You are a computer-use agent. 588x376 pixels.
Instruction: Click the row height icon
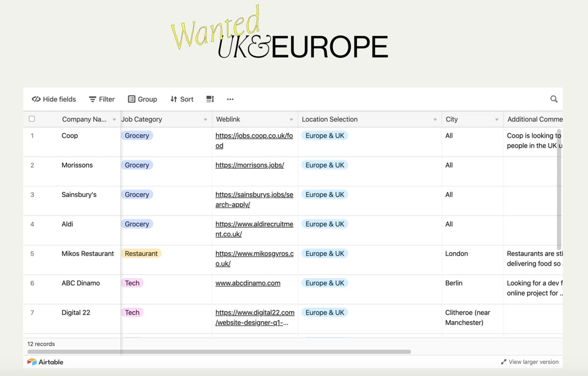click(210, 99)
